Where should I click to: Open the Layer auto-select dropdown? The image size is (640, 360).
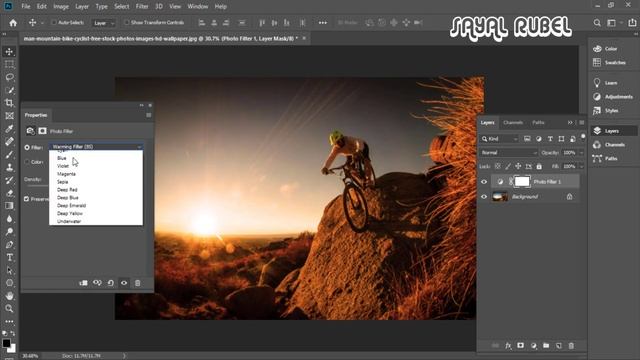click(103, 23)
